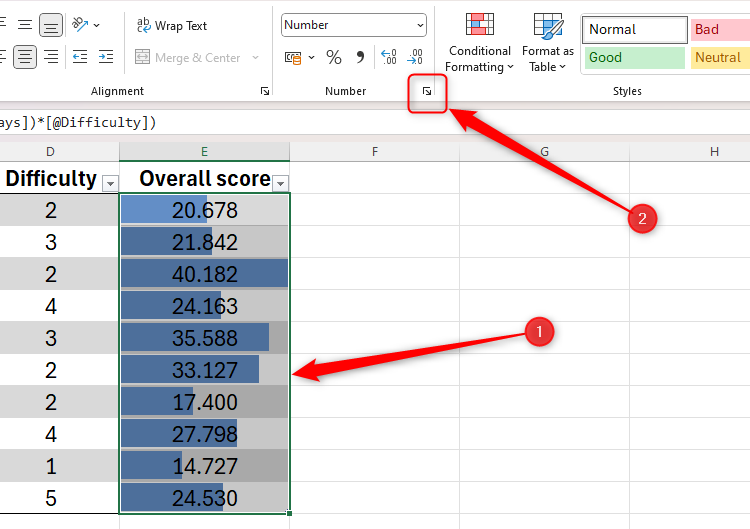Toggle Wrap Text on
The height and width of the screenshot is (529, 750).
(172, 25)
